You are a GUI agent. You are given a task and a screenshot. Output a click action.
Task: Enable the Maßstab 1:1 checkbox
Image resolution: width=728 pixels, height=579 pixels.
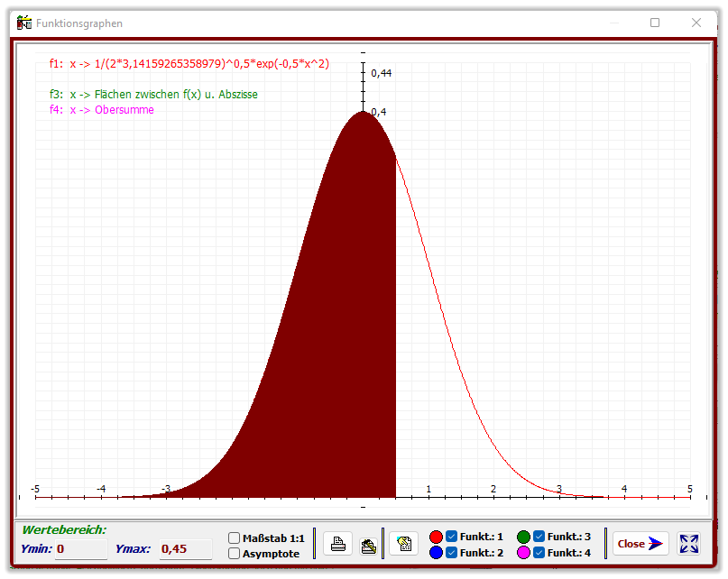point(235,538)
